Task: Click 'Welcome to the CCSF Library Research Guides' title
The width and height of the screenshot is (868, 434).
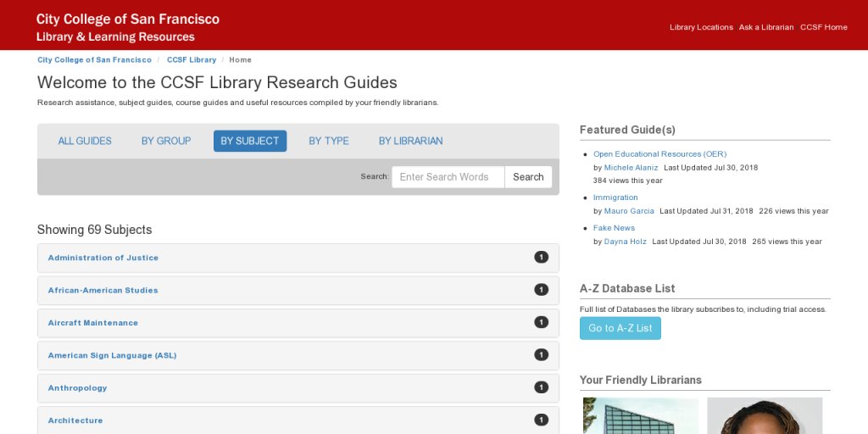Action: [217, 82]
